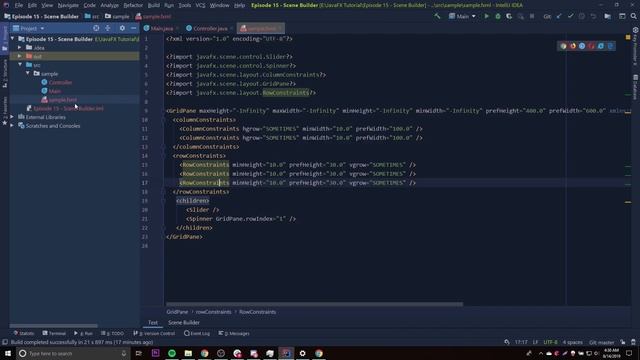Image resolution: width=640 pixels, height=360 pixels.
Task: Click expand-all icon in Project panel header
Action: (108, 28)
